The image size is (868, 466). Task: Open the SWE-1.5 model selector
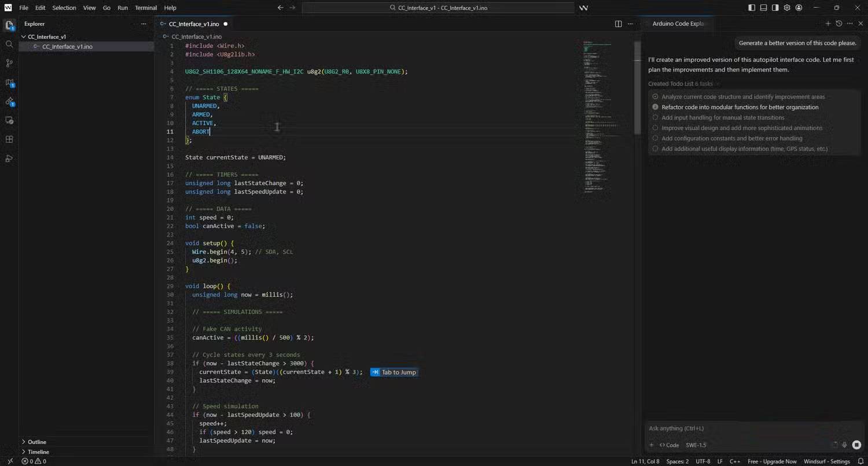pyautogui.click(x=696, y=445)
